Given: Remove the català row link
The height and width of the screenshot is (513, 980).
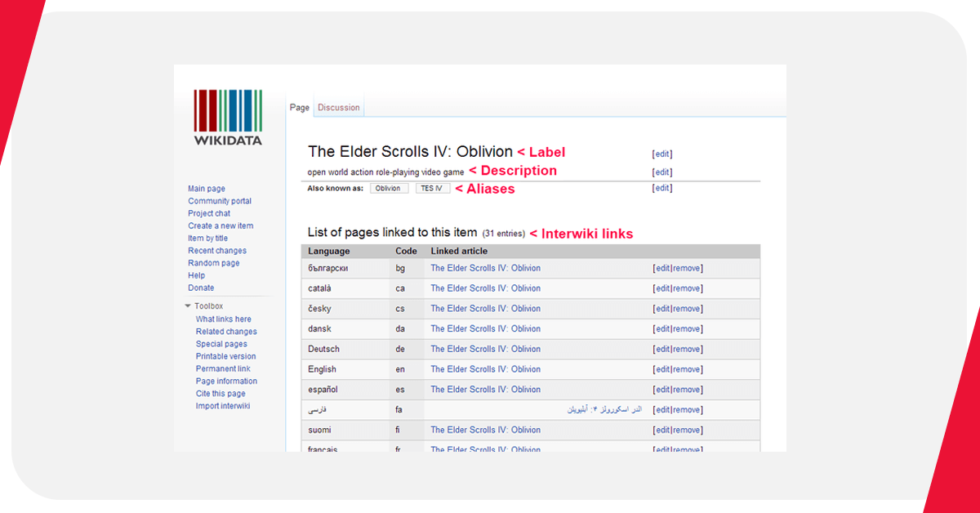Looking at the screenshot, I should (687, 288).
